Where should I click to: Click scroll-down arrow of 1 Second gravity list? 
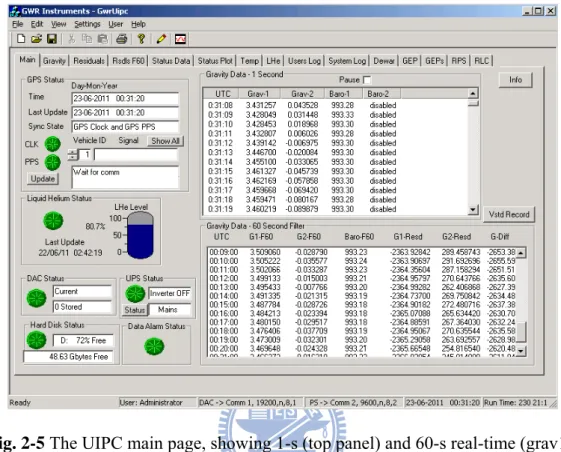473,210
